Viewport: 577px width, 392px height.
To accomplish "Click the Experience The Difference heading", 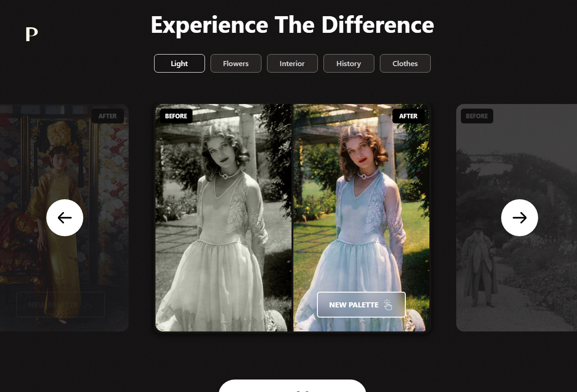I will 292,24.
